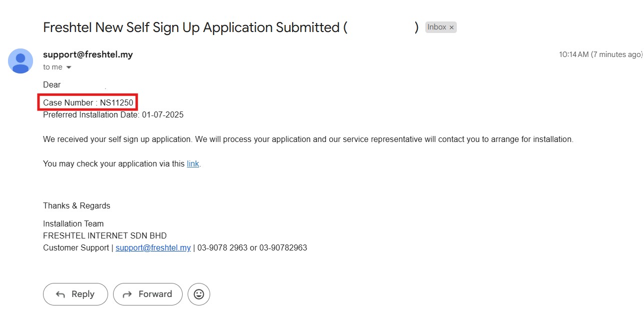This screenshot has width=644, height=328.
Task: Click the second phone number 03-90782963
Action: pyautogui.click(x=283, y=247)
